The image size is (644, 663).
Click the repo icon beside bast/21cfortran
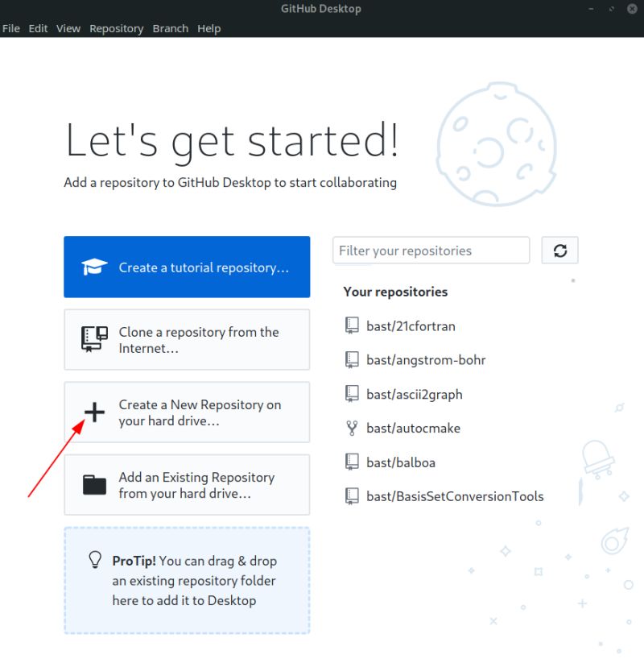352,325
